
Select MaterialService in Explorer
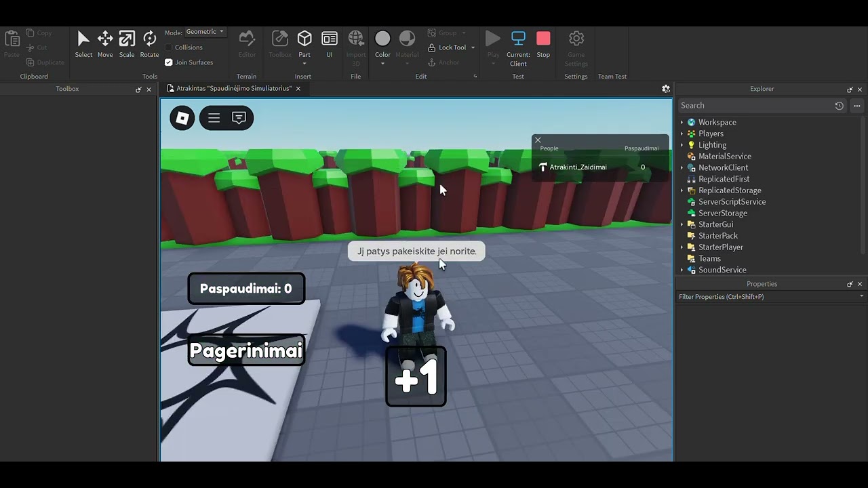click(724, 157)
